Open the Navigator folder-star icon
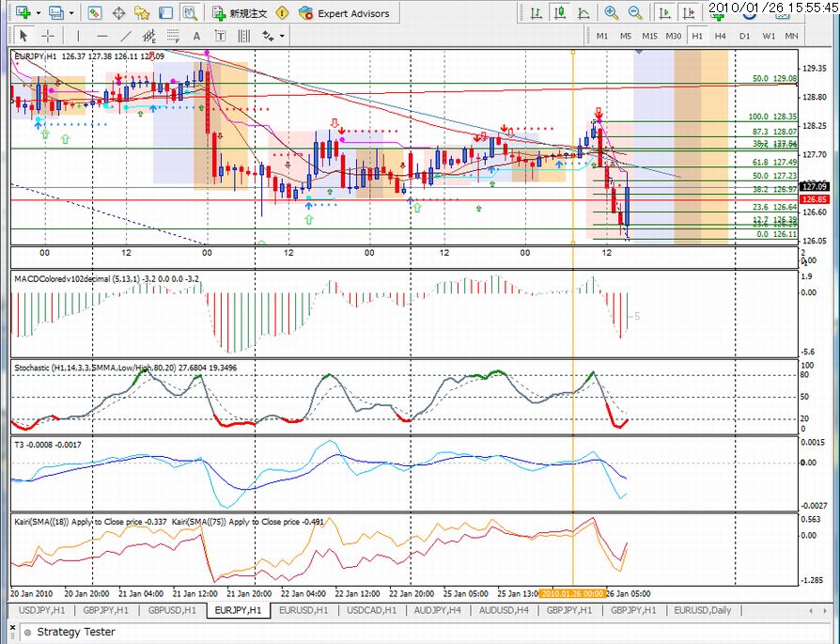Screen dimensions: 840x644 (x=142, y=13)
